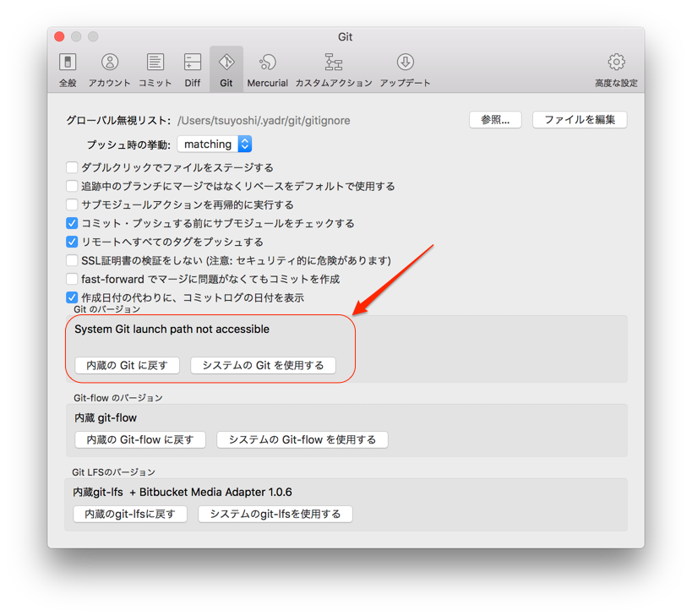Open the コミット (Commit) preferences icon

pos(155,70)
